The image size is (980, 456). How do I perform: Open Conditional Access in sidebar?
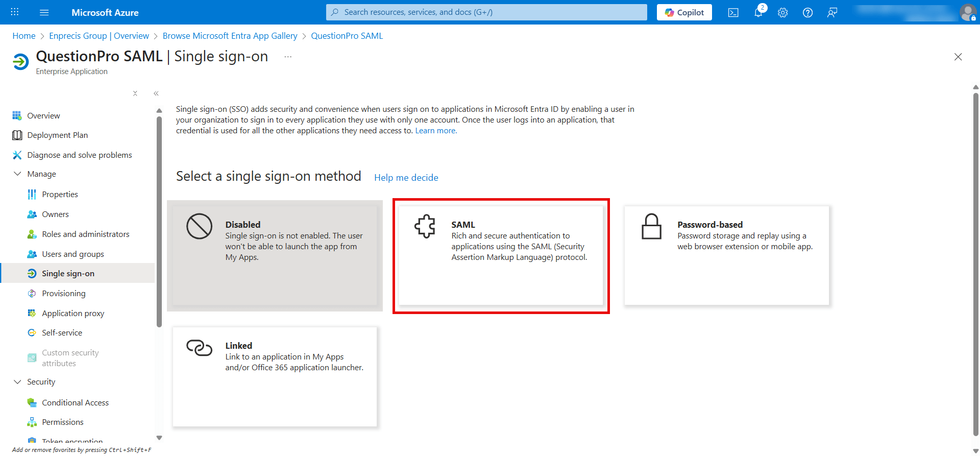75,403
